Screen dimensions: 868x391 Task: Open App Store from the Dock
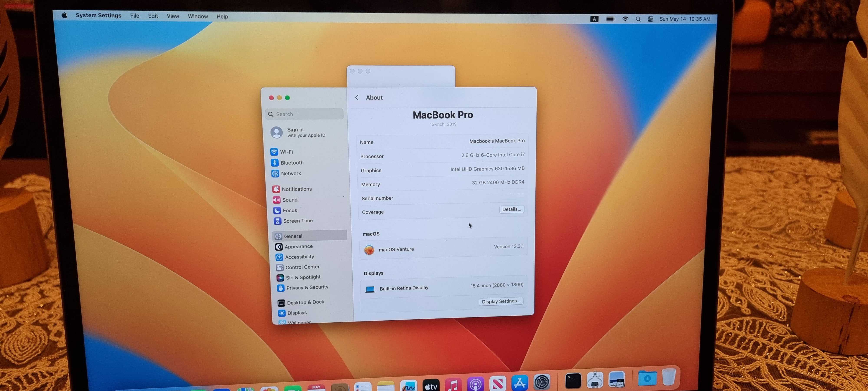pyautogui.click(x=519, y=383)
